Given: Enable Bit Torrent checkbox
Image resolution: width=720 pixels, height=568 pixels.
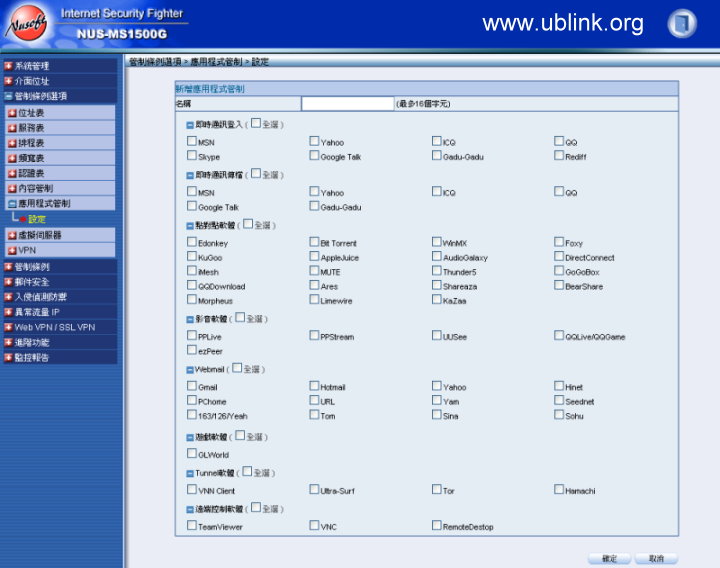Looking at the screenshot, I should pos(314,242).
